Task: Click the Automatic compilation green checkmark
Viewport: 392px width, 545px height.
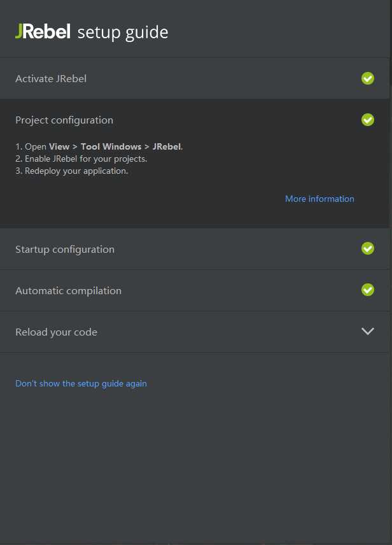Action: tap(368, 290)
